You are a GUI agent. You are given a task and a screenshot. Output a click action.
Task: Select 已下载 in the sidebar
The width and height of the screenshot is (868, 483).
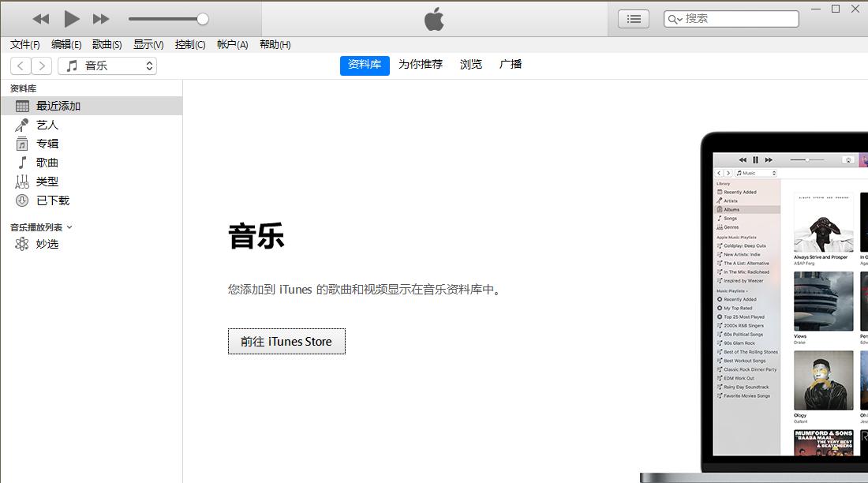tap(92, 200)
